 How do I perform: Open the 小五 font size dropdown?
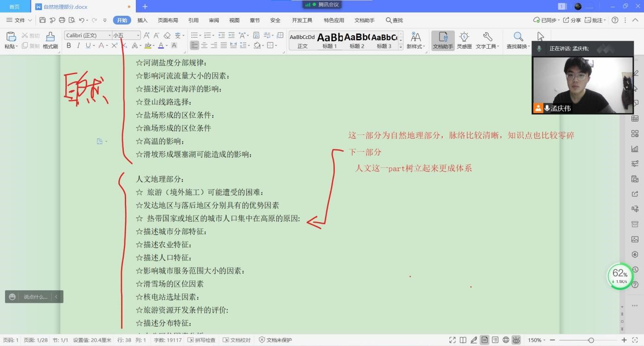pos(138,36)
